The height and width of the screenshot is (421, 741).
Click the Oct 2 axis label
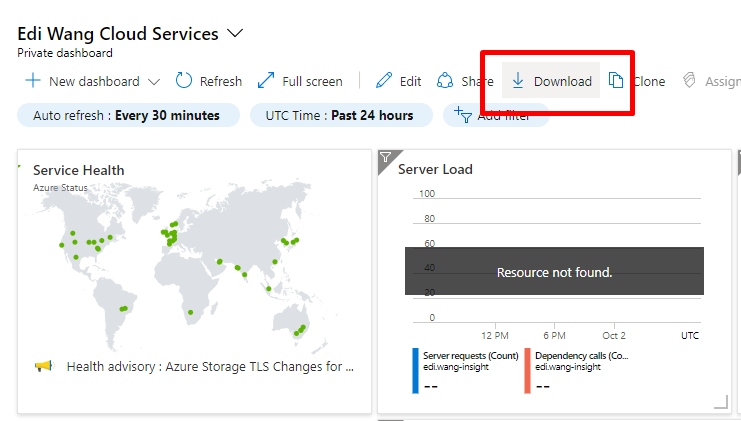point(614,335)
